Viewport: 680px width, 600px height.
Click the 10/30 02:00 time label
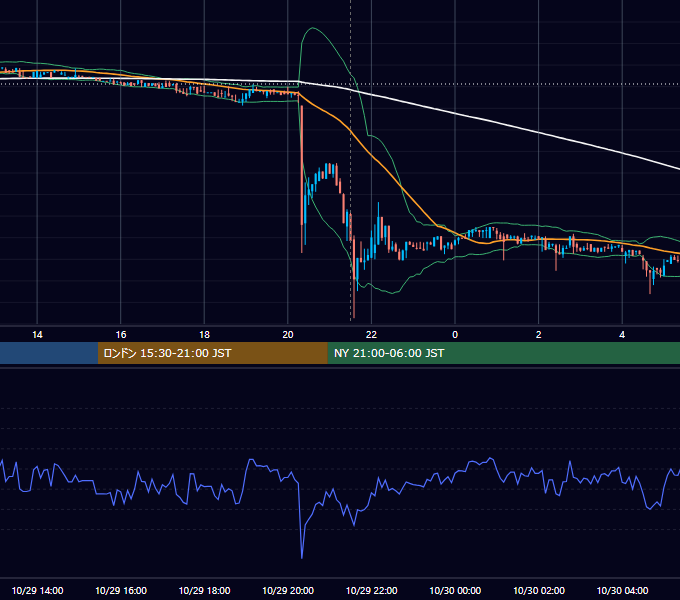539,590
